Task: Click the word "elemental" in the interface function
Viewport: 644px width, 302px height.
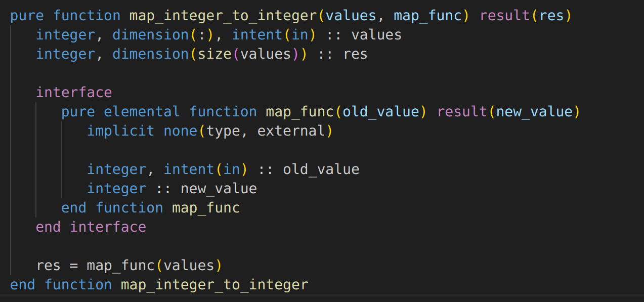Action: [x=142, y=112]
